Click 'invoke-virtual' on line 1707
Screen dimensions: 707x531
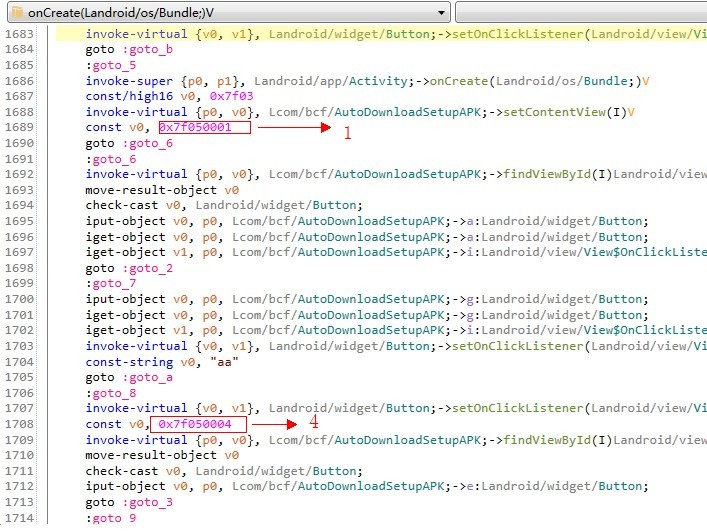(136, 408)
